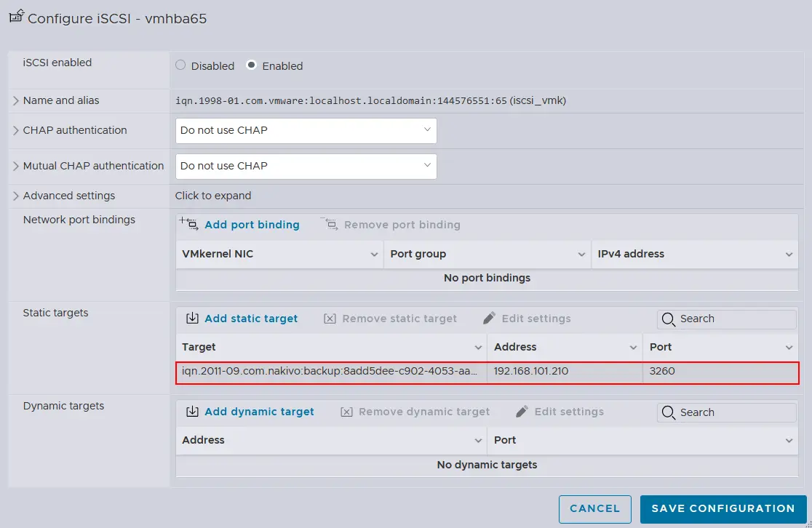Viewport: 812px width, 528px height.
Task: Click the static targets Edit settings pencil icon
Action: click(x=490, y=318)
